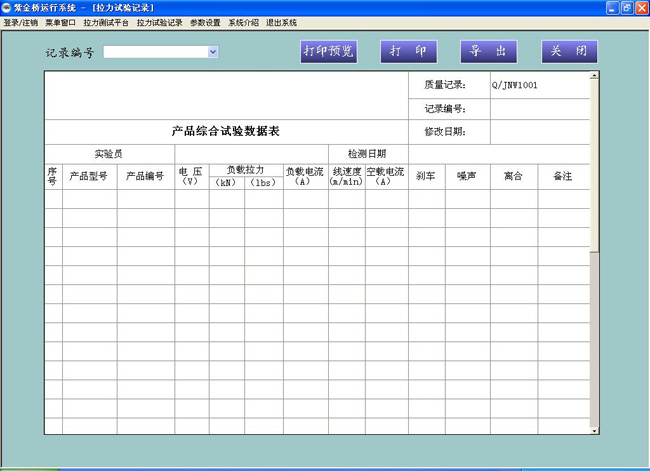Open the 菜单窗口 menu

coord(61,22)
